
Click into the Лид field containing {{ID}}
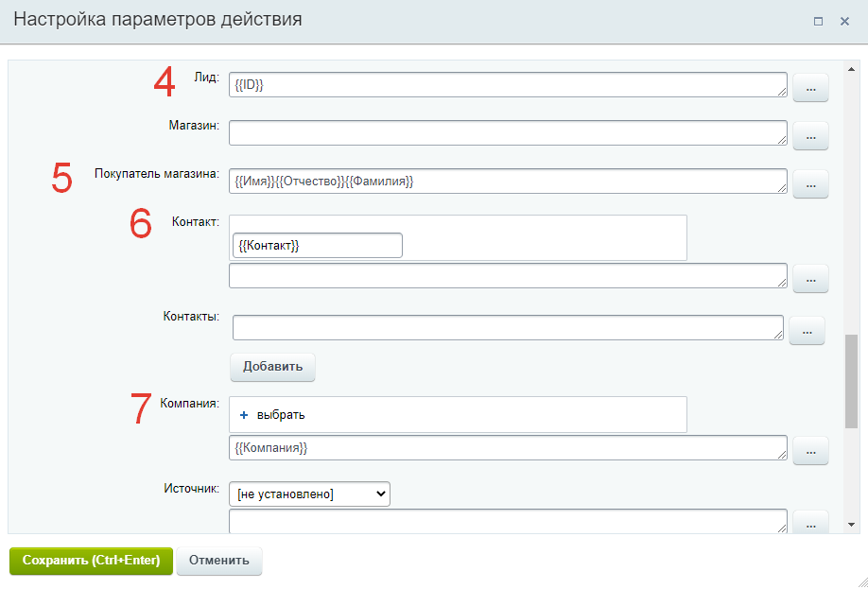[508, 85]
